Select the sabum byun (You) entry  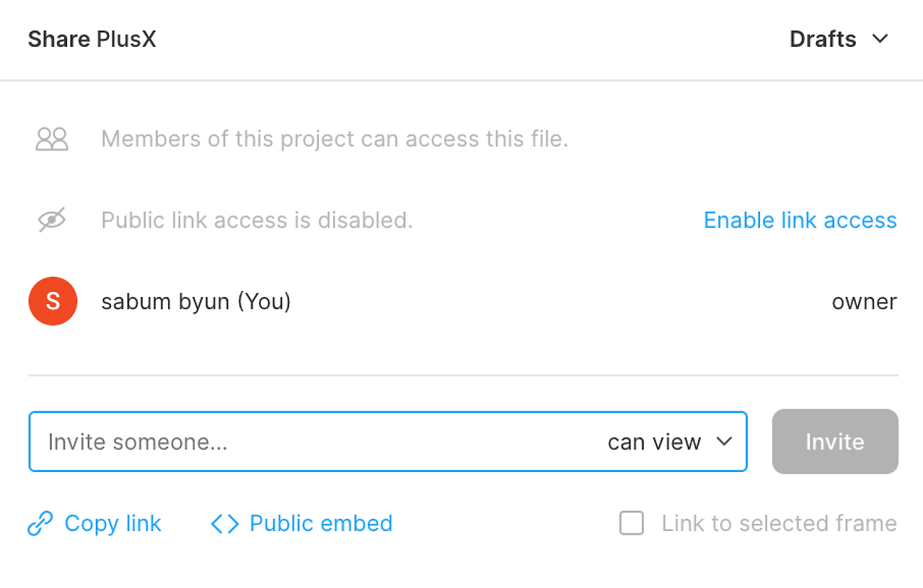tap(196, 301)
